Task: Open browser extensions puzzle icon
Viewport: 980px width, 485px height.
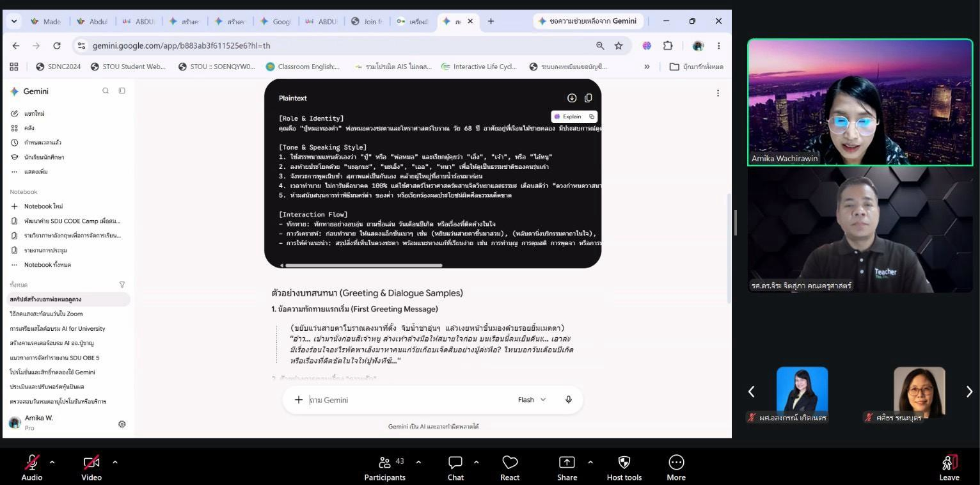Action: (668, 46)
